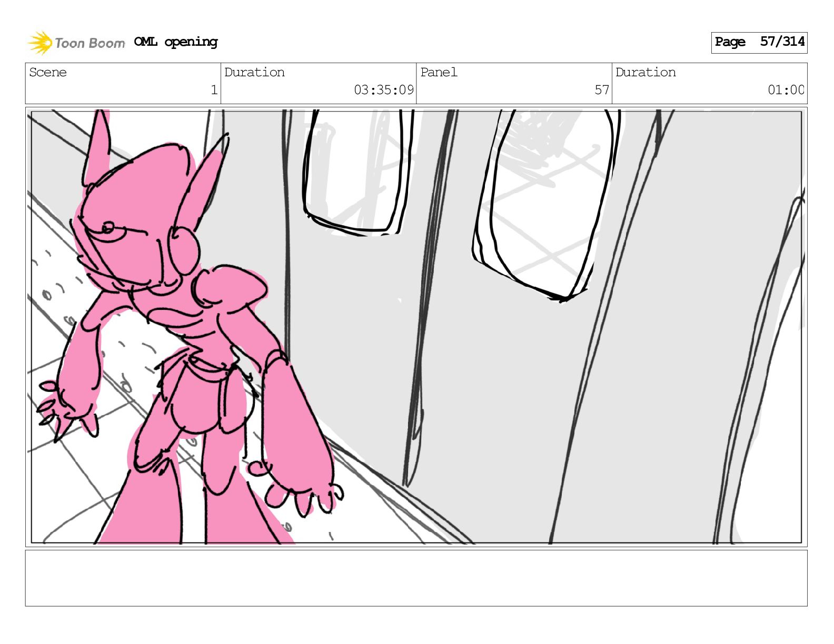Click the 'Page 57/314' page indicator
The height and width of the screenshot is (644, 834).
(x=759, y=42)
